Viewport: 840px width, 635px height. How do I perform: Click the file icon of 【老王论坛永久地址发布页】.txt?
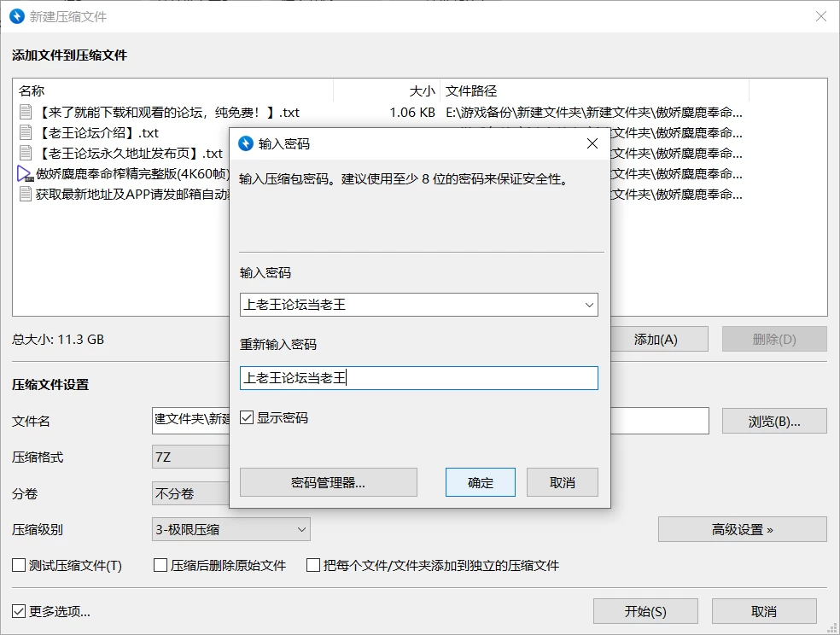click(x=25, y=153)
